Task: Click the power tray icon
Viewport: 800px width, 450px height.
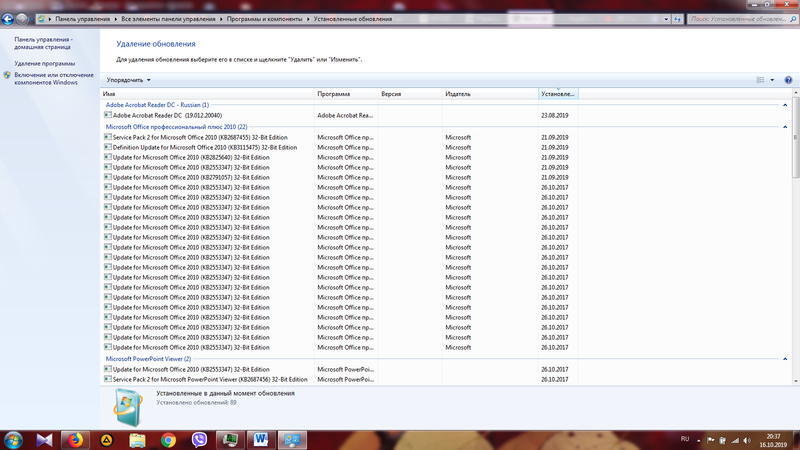Action: 722,440
